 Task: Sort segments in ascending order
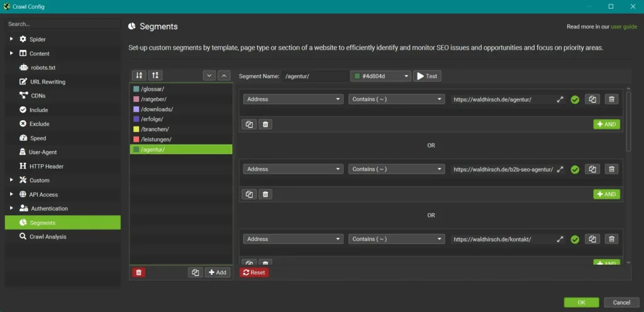point(139,75)
